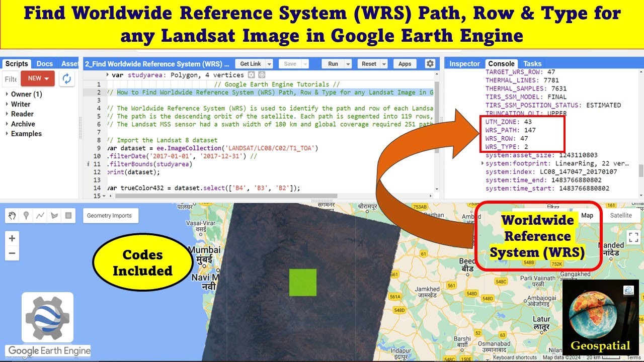This screenshot has height=362, width=644.
Task: Click second icon after studyarea 4 vertices
Action: pyautogui.click(x=262, y=75)
